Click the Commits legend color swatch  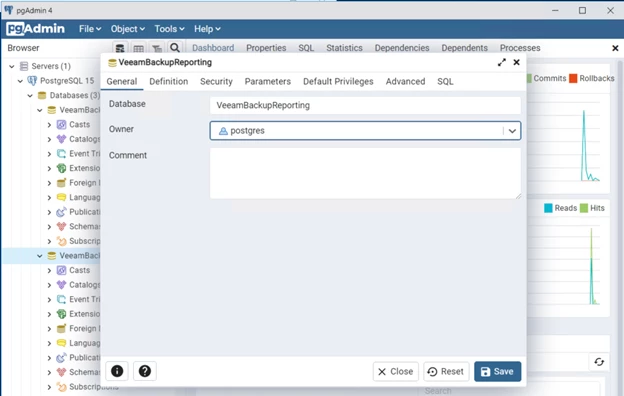point(529,78)
